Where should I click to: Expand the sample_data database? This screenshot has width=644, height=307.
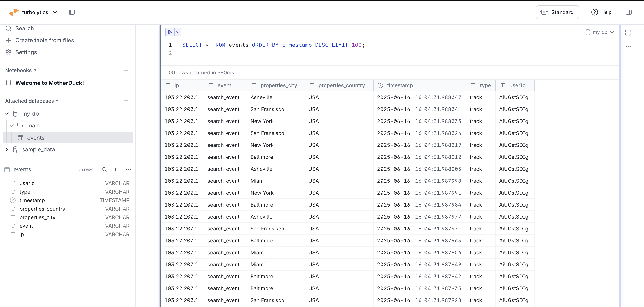(7, 149)
